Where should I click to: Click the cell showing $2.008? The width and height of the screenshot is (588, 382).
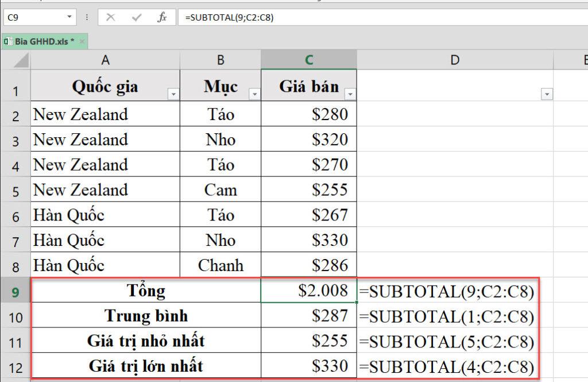(310, 291)
